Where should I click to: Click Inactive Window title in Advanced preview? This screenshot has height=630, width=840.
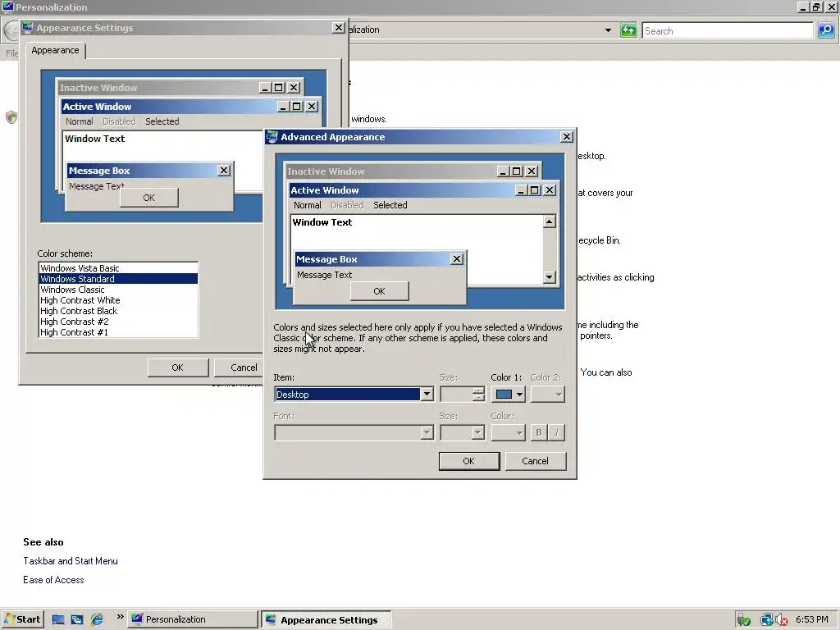(326, 171)
